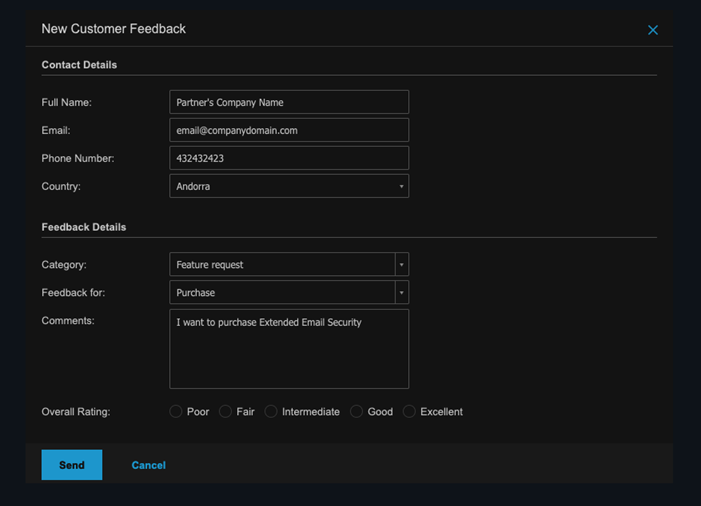Screen dimensions: 701x506
Task: Select the Intermediate rating radio button
Action: (x=271, y=412)
